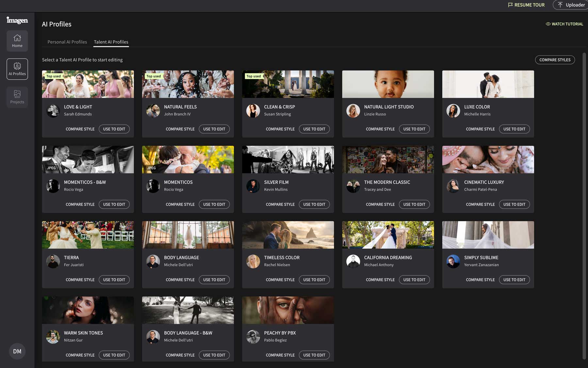The height and width of the screenshot is (368, 588).
Task: Select the Talent AI Profiles tab
Action: (111, 42)
